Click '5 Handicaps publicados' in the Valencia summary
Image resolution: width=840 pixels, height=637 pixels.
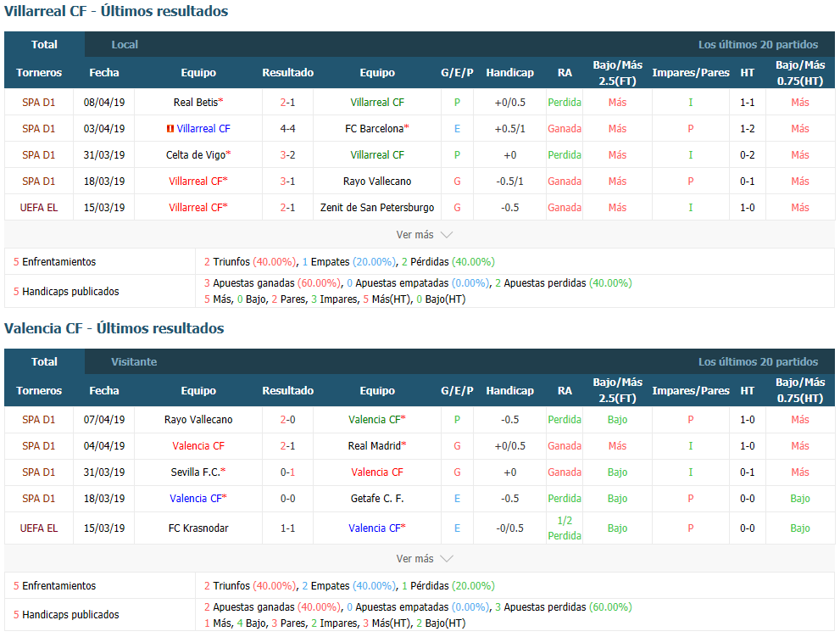point(66,614)
